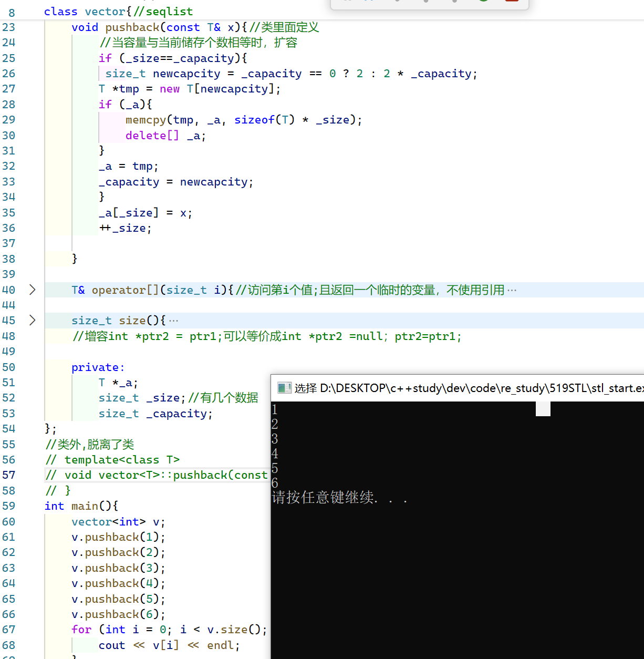Image resolution: width=644 pixels, height=659 pixels.
Task: Click line number 23 in the gutter
Action: pos(9,27)
